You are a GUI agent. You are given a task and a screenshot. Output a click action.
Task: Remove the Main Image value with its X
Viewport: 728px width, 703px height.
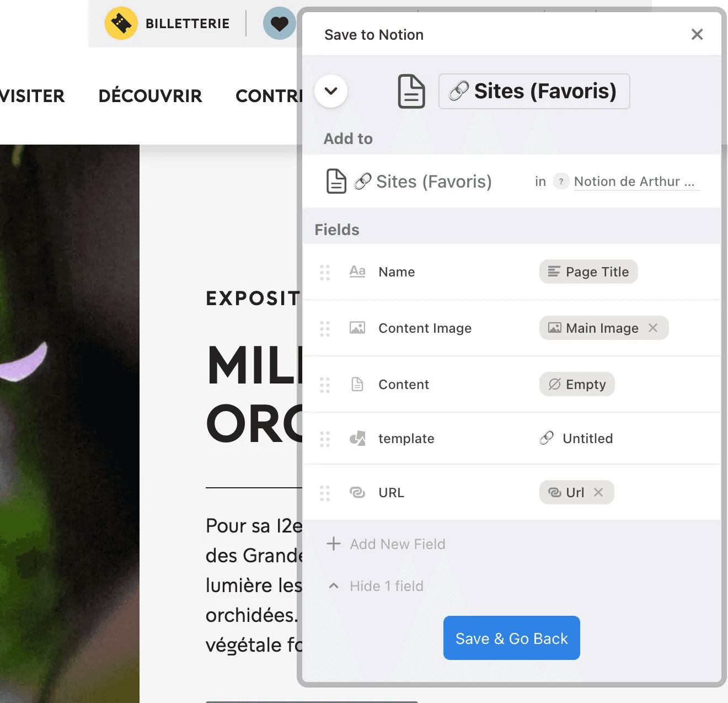[653, 328]
